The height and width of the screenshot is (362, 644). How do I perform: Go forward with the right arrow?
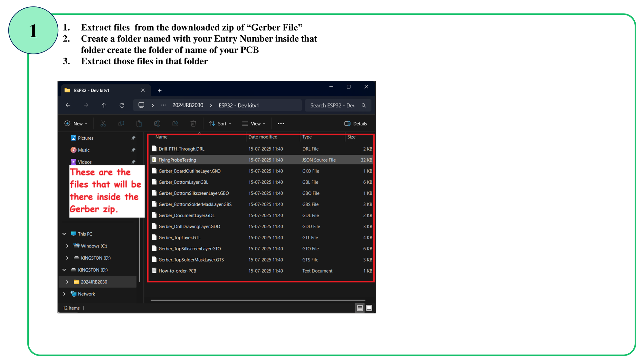point(86,105)
